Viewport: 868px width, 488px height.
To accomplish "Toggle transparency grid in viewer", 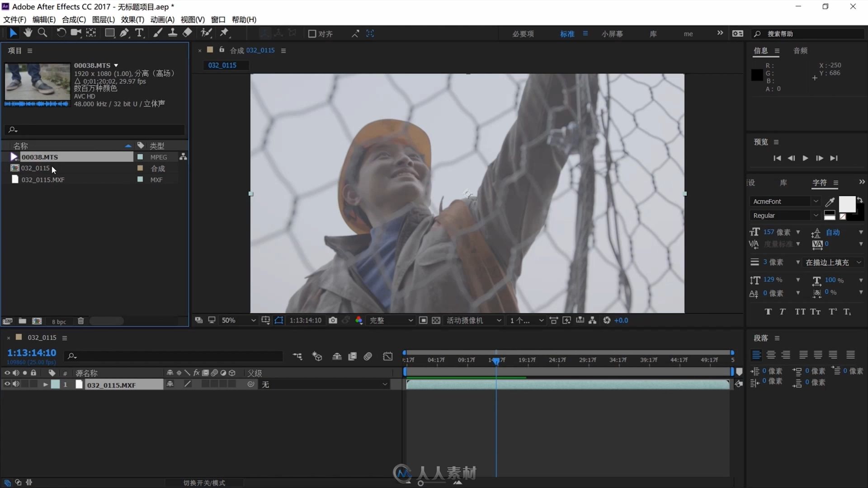I will pyautogui.click(x=436, y=320).
